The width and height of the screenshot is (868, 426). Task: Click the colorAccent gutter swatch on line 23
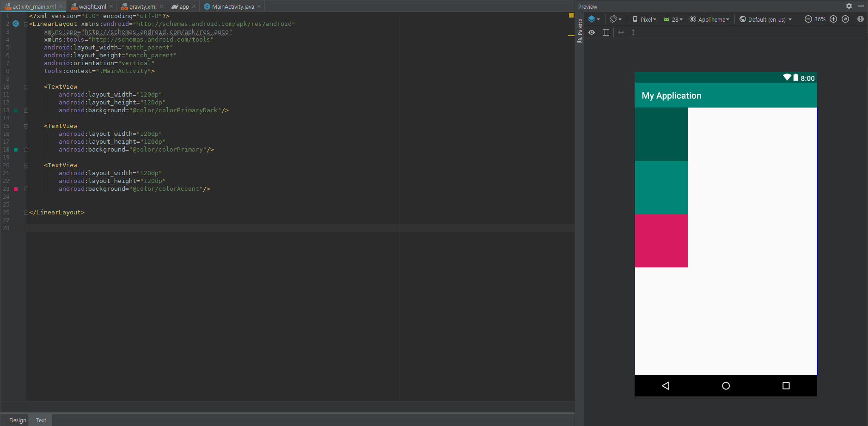pos(16,189)
